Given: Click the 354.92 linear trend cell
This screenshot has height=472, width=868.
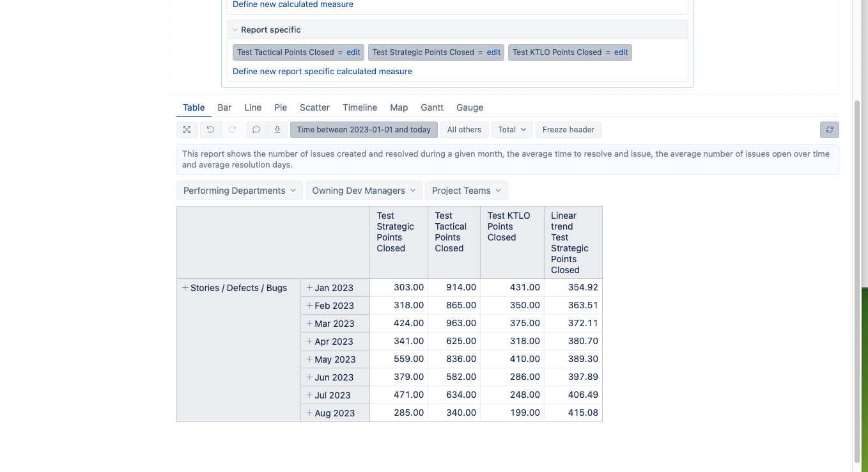Looking at the screenshot, I should (x=573, y=288).
